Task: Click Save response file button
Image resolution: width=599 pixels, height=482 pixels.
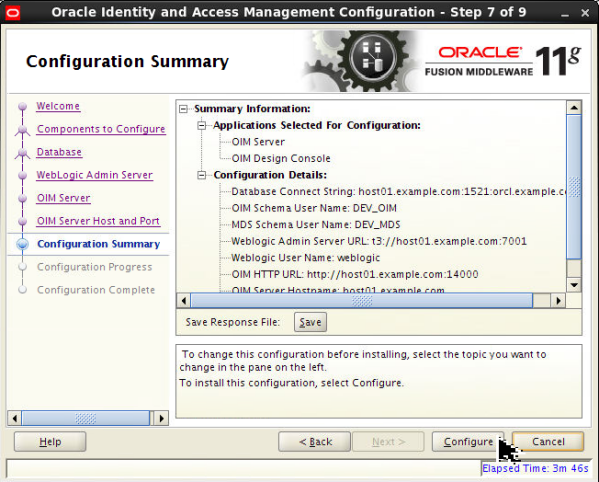Action: [x=310, y=322]
